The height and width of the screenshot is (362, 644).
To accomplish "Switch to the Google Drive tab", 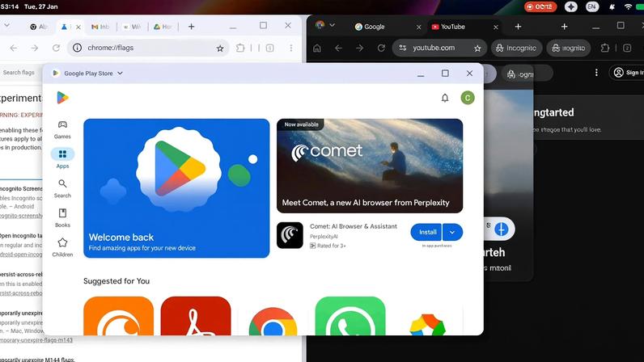I will coord(163,27).
